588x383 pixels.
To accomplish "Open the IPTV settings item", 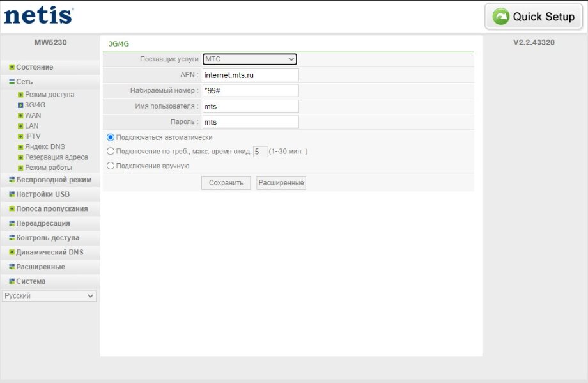I will point(33,137).
